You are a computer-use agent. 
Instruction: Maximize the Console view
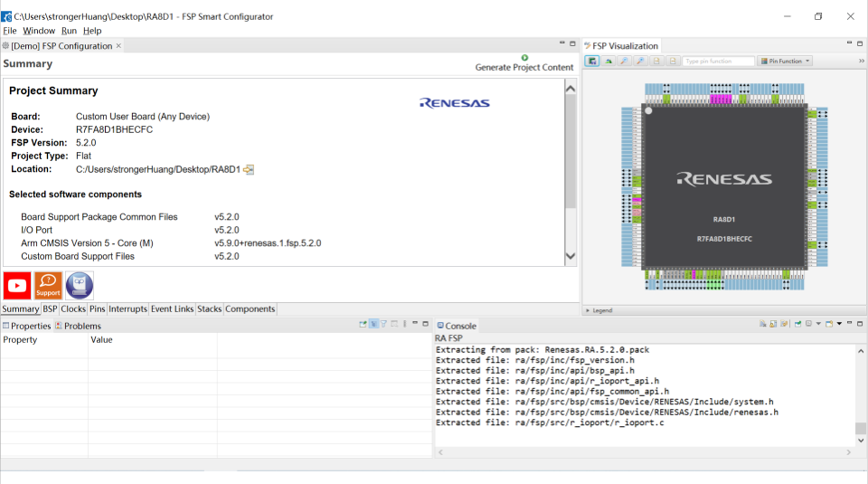click(860, 323)
